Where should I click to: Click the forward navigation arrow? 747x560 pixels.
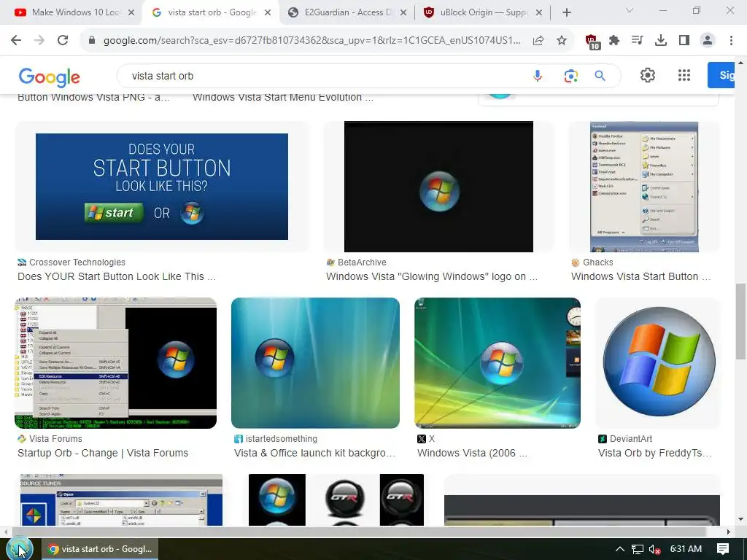pyautogui.click(x=39, y=41)
